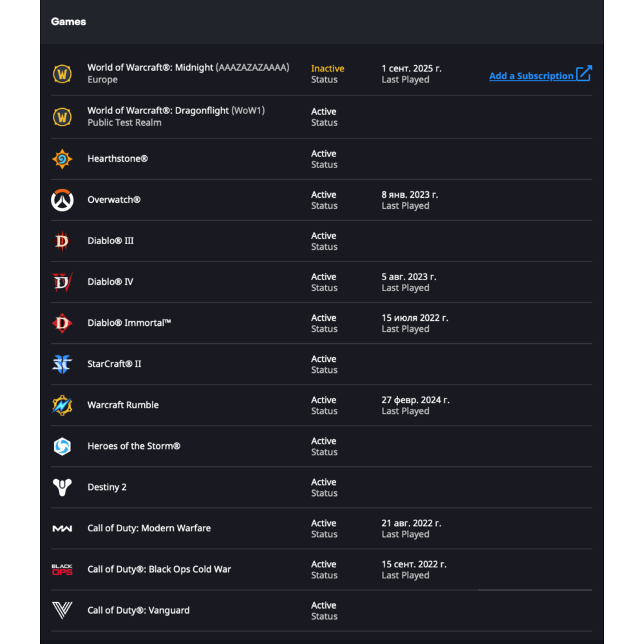Click the Heroes of the Storm icon
The height and width of the screenshot is (644, 644).
click(x=62, y=446)
